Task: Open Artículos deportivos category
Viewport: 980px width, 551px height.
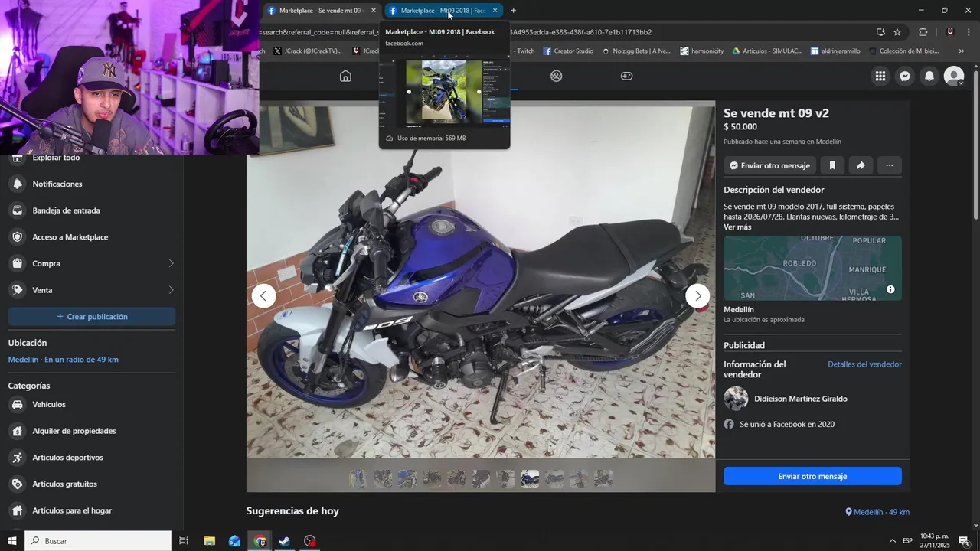Action: tap(92, 458)
